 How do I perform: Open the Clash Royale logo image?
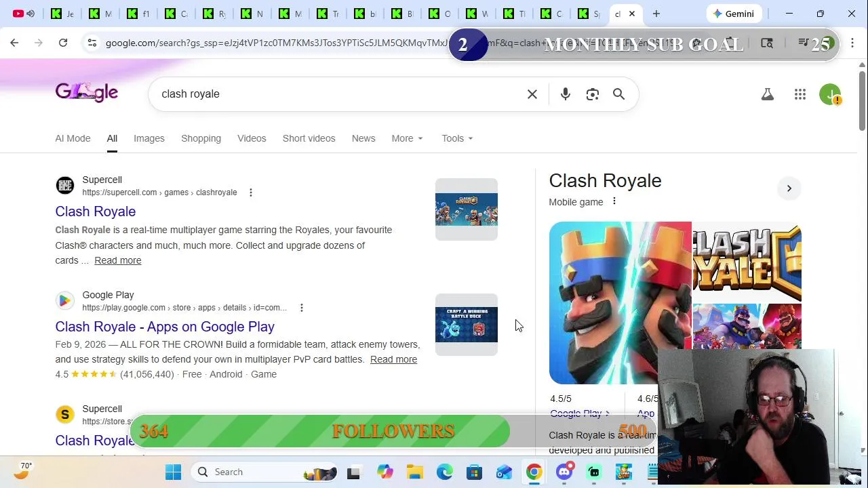coord(747,261)
